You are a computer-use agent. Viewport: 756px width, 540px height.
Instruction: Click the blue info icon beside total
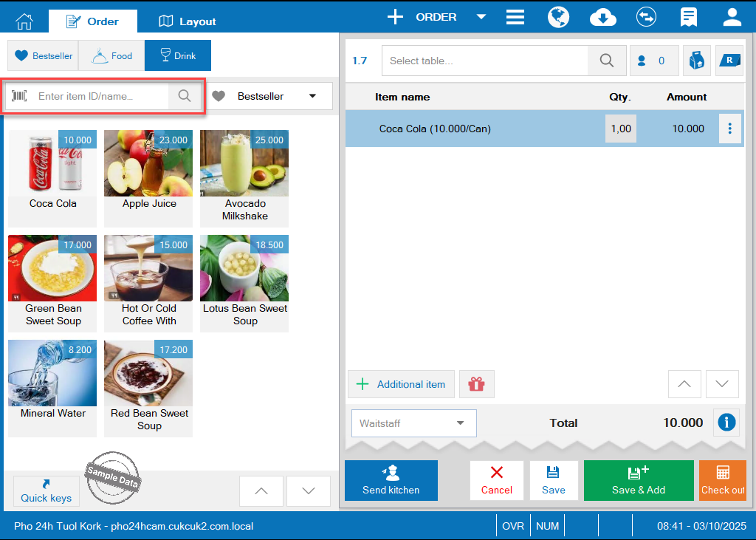tap(726, 423)
